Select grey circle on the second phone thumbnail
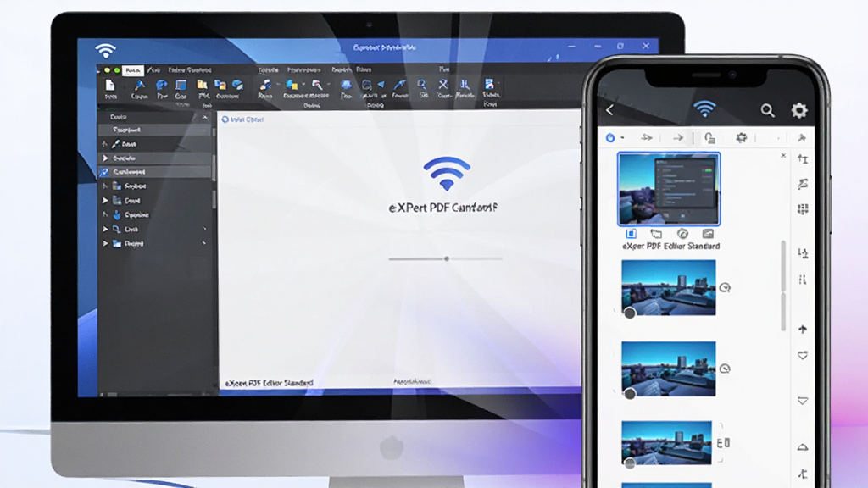 (x=630, y=313)
